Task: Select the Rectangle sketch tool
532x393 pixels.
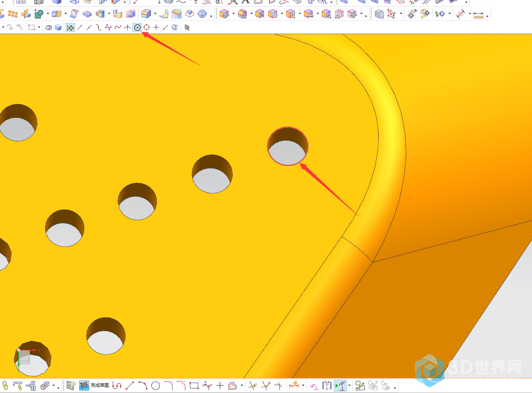Action: [x=194, y=386]
